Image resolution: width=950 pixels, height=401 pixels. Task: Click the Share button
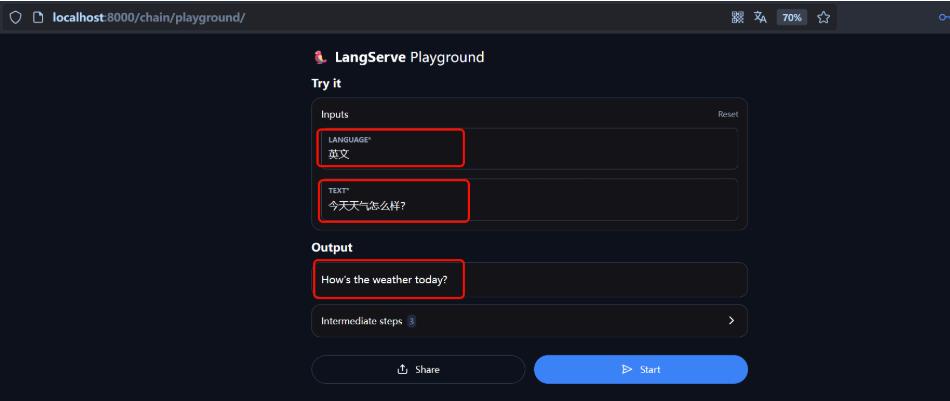tap(418, 370)
